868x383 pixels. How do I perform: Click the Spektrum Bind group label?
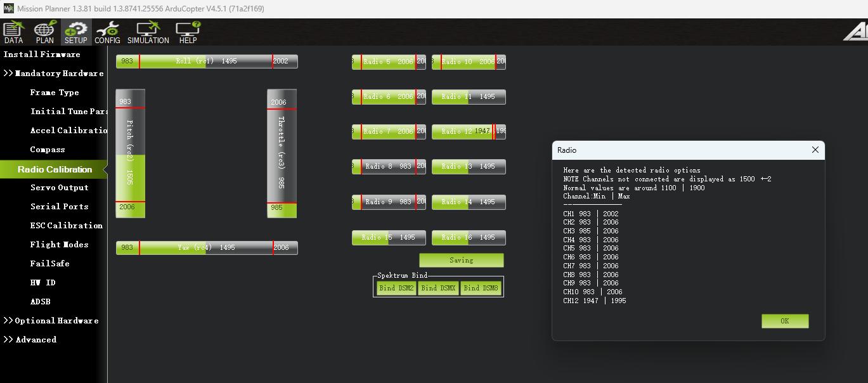pos(402,275)
